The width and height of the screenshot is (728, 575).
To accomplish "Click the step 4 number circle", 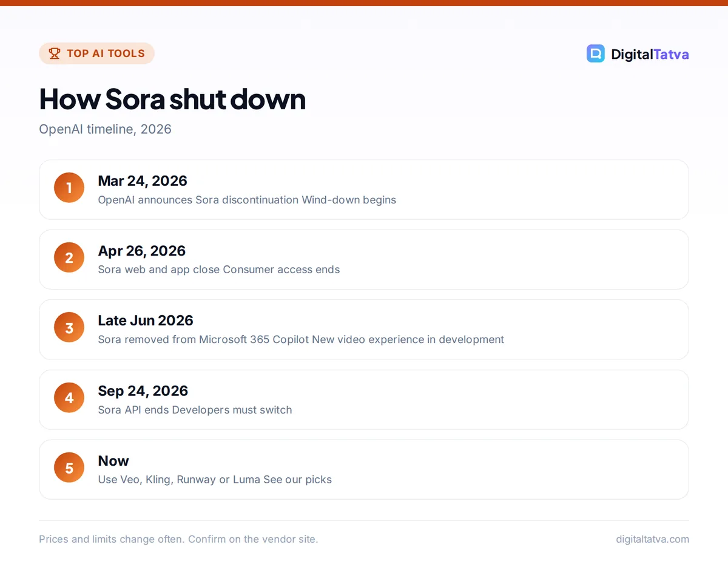I will tap(69, 398).
